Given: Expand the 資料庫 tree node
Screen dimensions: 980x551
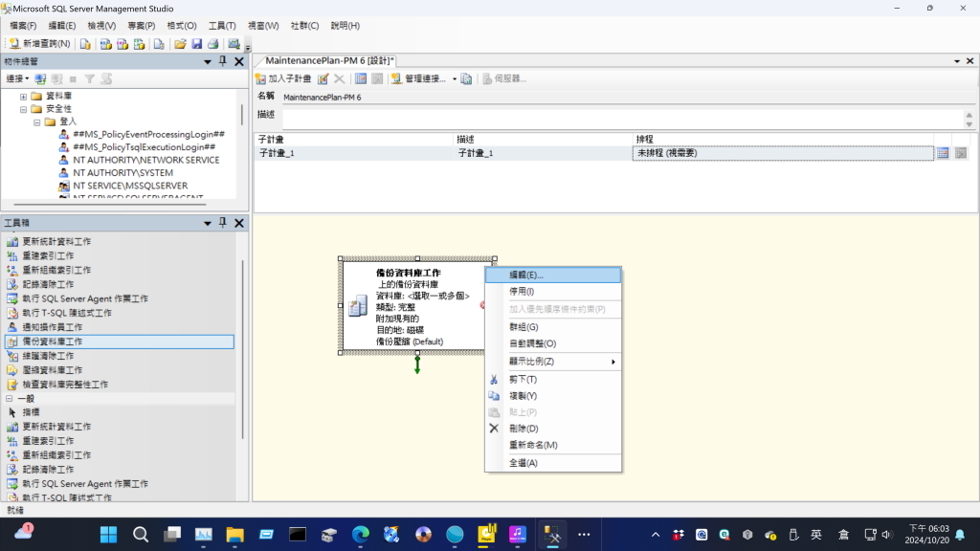Looking at the screenshot, I should tap(23, 97).
